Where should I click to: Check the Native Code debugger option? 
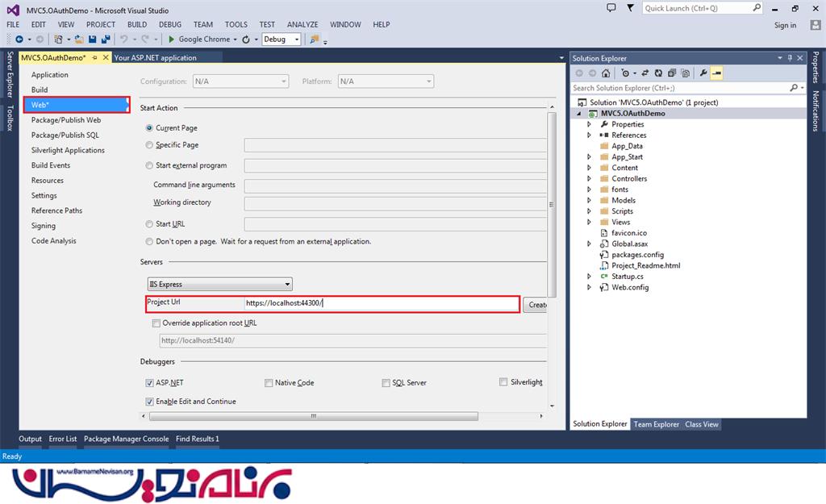pyautogui.click(x=269, y=383)
